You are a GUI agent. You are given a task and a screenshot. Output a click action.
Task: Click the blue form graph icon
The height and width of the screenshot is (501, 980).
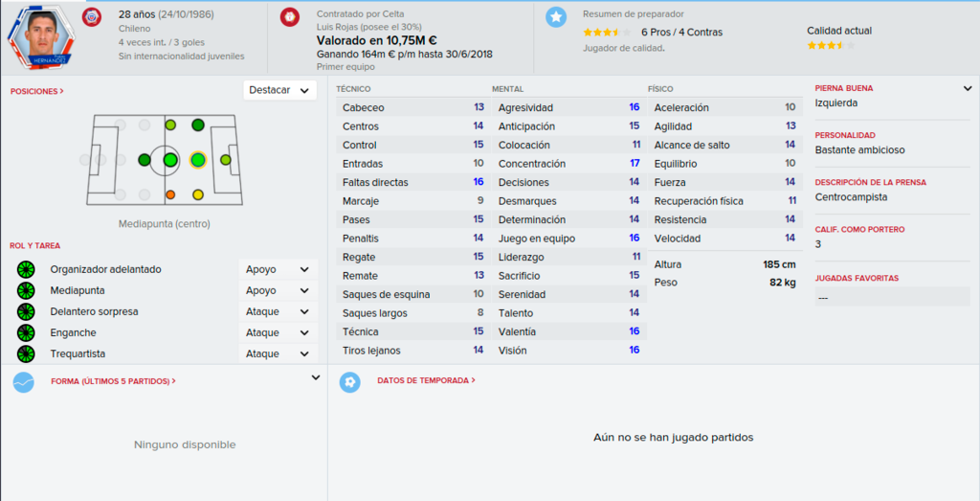tap(24, 381)
